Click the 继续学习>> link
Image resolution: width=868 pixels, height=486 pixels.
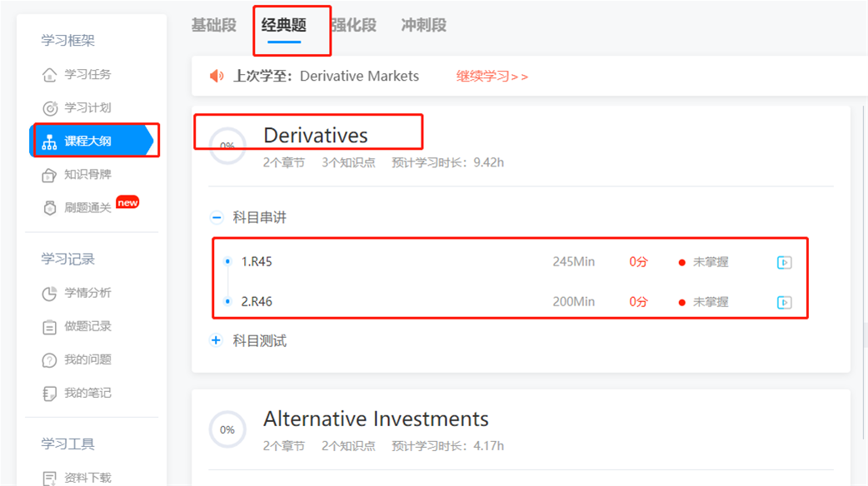(x=492, y=77)
